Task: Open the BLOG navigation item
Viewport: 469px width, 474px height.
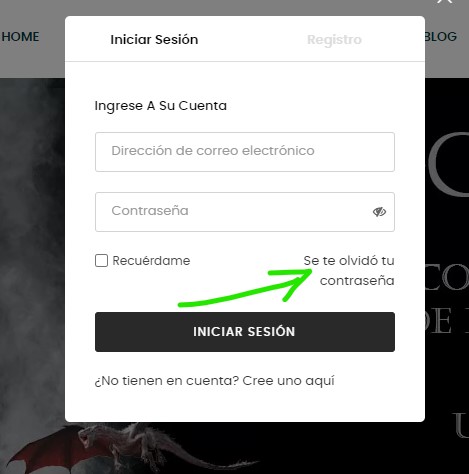Action: pos(440,37)
